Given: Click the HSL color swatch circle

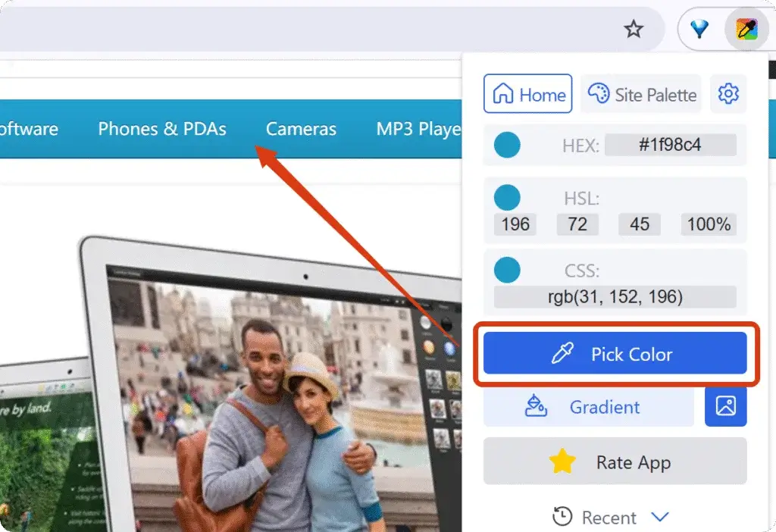Looking at the screenshot, I should [x=507, y=198].
